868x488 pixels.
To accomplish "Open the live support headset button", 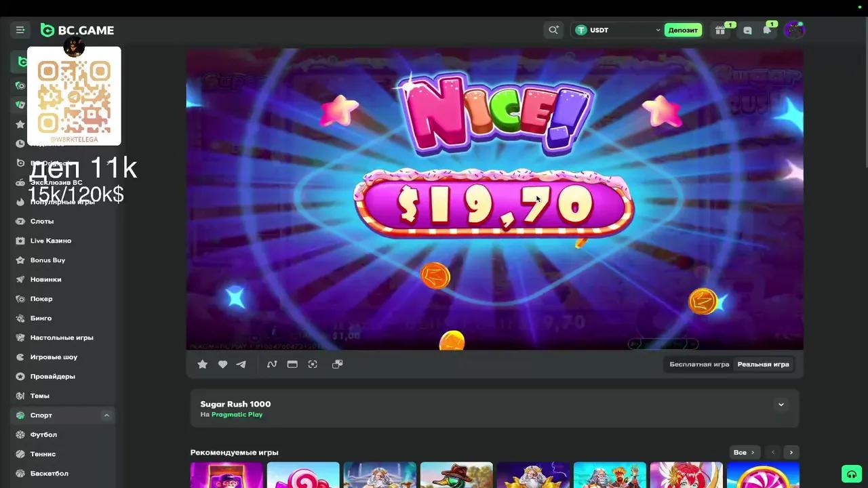I will click(x=850, y=474).
